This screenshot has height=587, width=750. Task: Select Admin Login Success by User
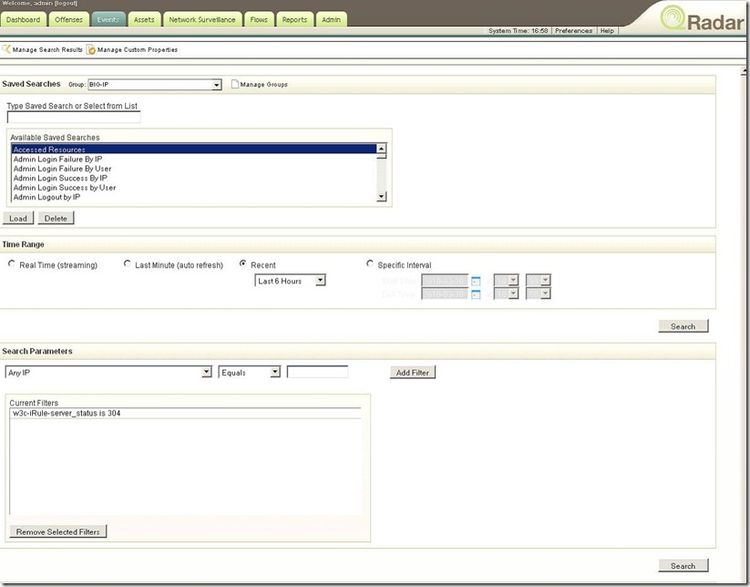coord(194,188)
